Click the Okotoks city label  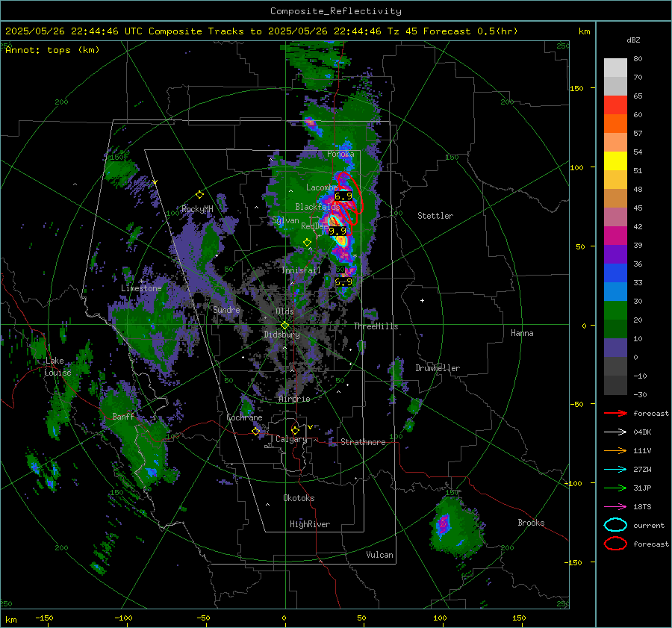point(299,498)
